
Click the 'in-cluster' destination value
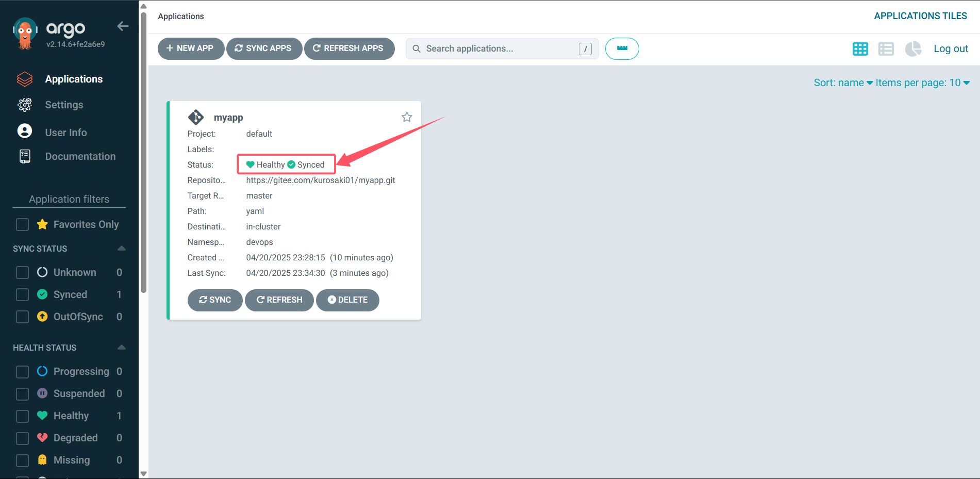pyautogui.click(x=263, y=226)
